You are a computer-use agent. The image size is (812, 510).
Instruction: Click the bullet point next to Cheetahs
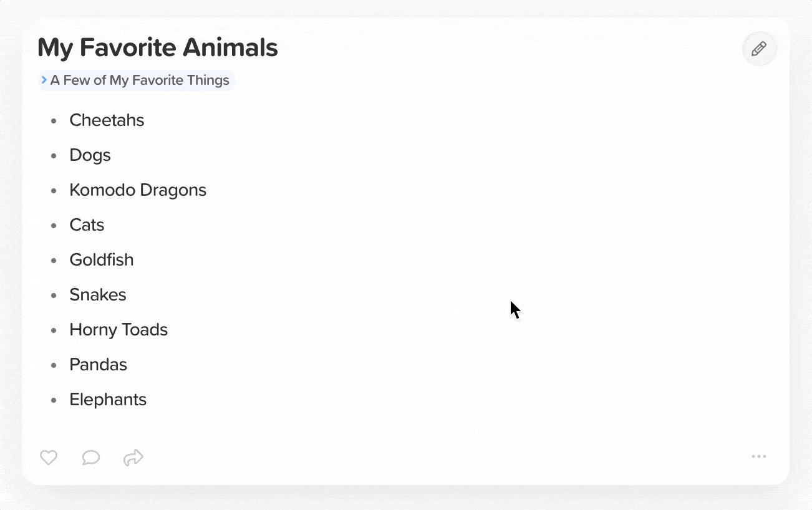point(54,121)
